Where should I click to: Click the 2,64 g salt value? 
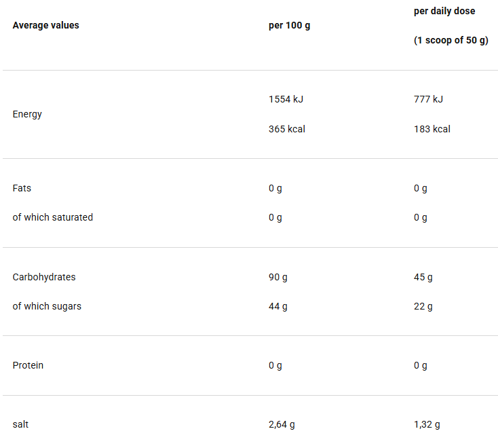click(x=282, y=425)
